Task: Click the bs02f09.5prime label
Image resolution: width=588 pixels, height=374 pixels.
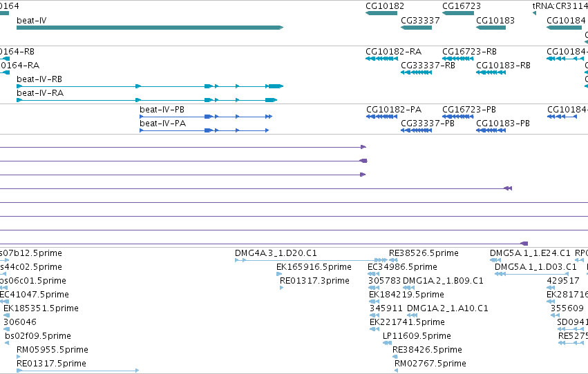Action: [x=38, y=336]
